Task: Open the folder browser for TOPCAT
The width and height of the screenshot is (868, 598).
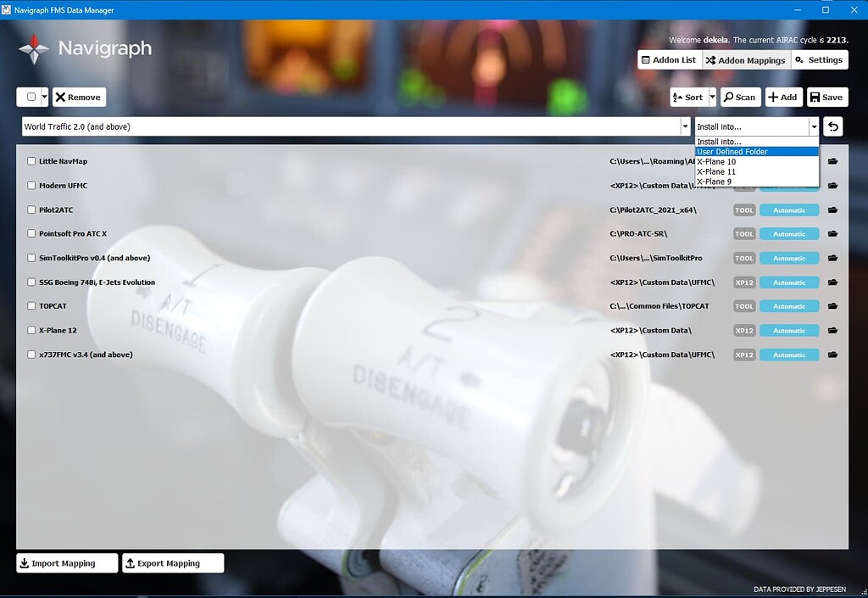Action: [832, 306]
